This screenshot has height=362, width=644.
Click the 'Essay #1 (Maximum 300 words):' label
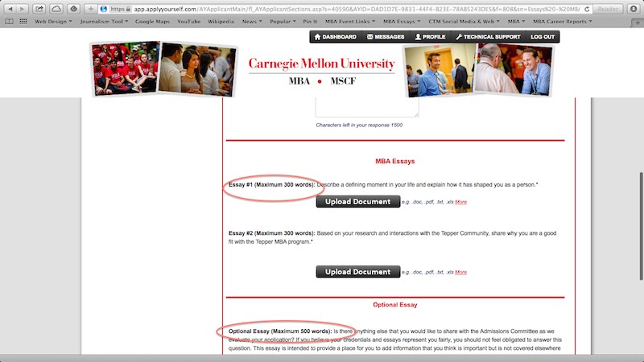(271, 185)
